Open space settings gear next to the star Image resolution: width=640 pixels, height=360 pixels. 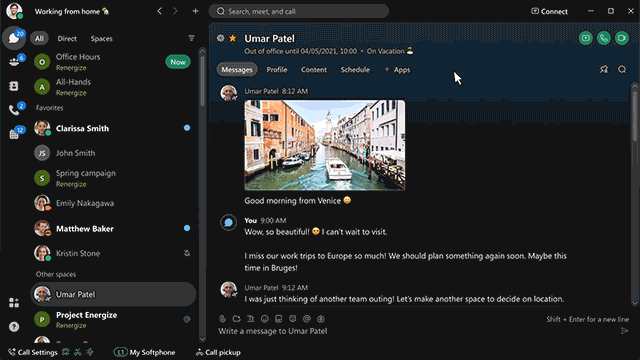[220, 38]
